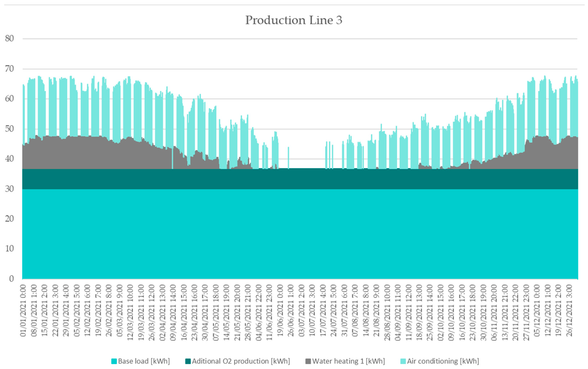Click the Air conditioning legend swatch
The height and width of the screenshot is (369, 588).
(x=403, y=361)
